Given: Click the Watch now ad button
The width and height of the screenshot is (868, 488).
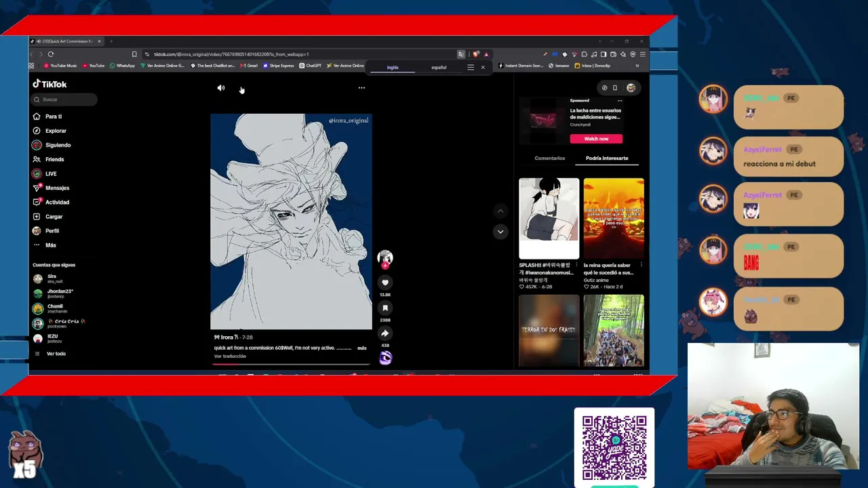Looking at the screenshot, I should (x=596, y=139).
